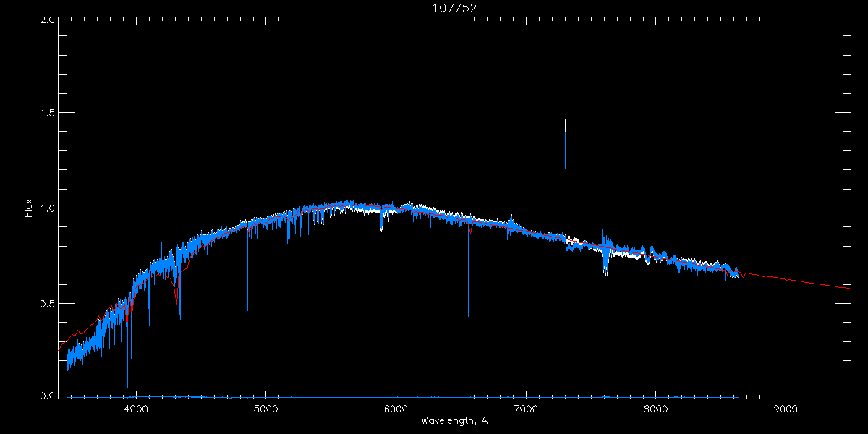Click the 0.5 flux tick label
The image size is (868, 434).
(47, 303)
